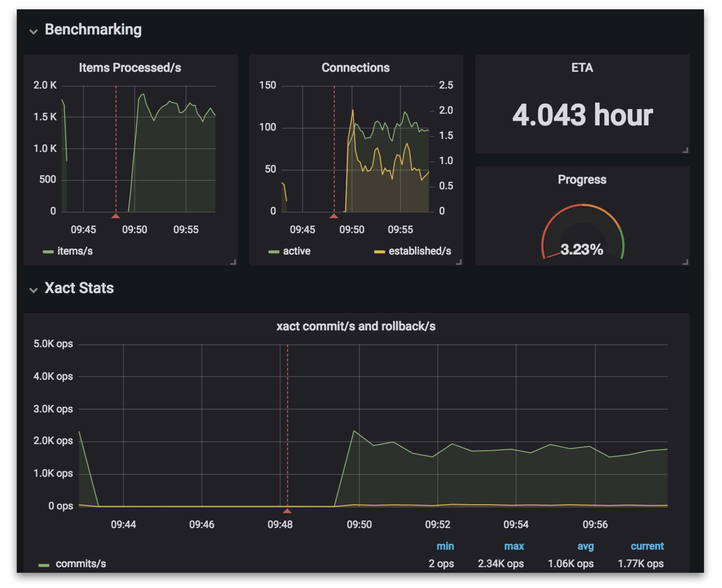The image size is (722, 588).
Task: Collapse the Benchmarking row chevron
Action: coord(33,32)
